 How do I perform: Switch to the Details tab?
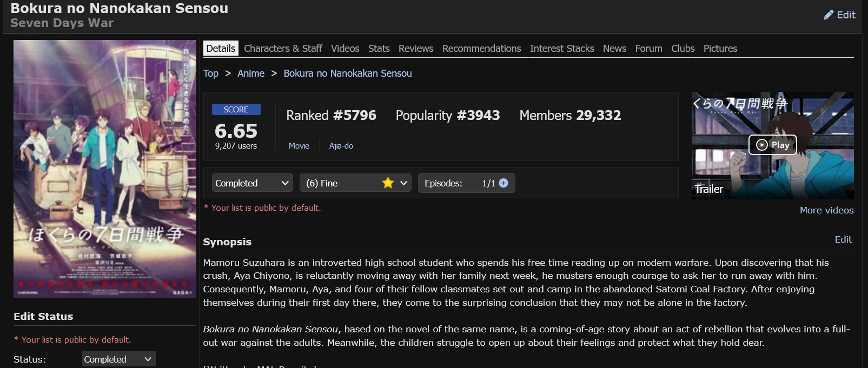click(x=221, y=49)
